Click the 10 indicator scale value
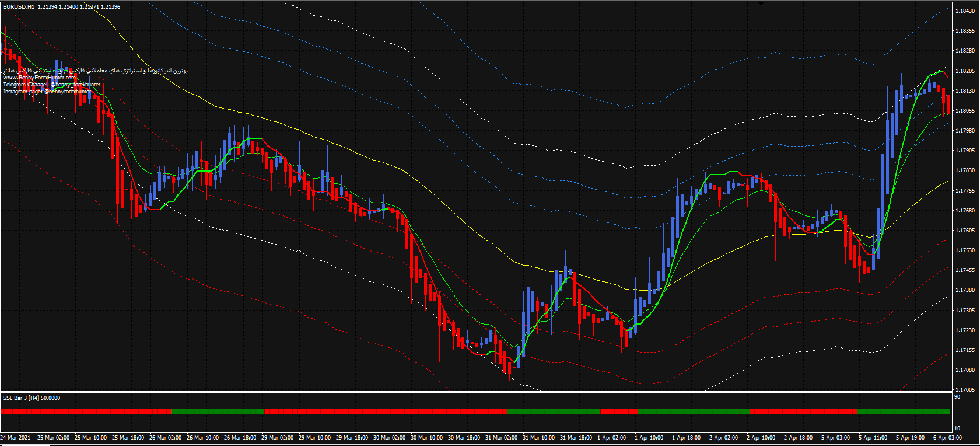Screen dimensions: 980x446 (957, 428)
